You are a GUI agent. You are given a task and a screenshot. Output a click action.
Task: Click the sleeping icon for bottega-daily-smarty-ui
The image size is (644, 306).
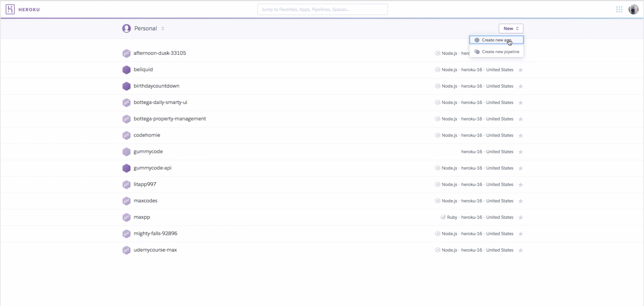pos(127,103)
